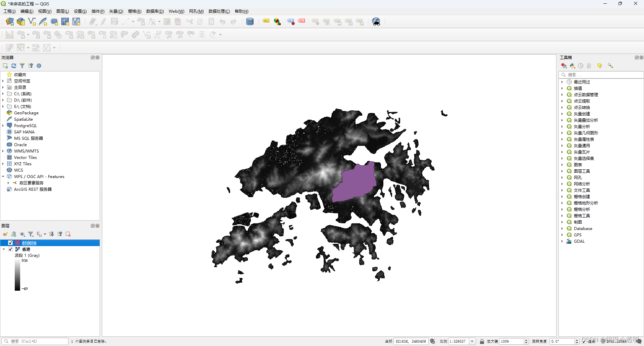644x346 pixels.
Task: Click the Refresh icon in Browser panel
Action: (x=14, y=66)
